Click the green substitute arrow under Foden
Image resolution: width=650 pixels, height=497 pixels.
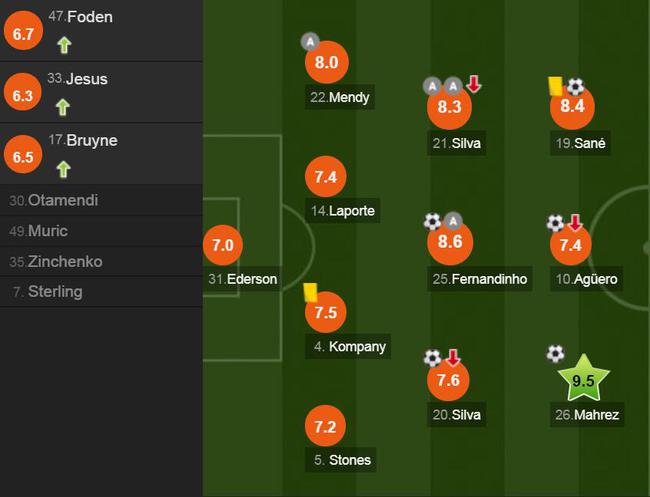pos(64,45)
